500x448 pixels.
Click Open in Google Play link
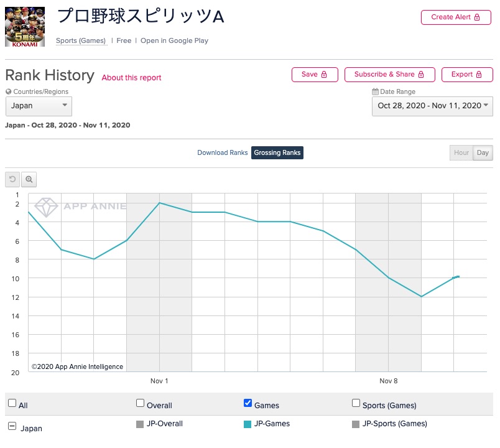tap(174, 40)
